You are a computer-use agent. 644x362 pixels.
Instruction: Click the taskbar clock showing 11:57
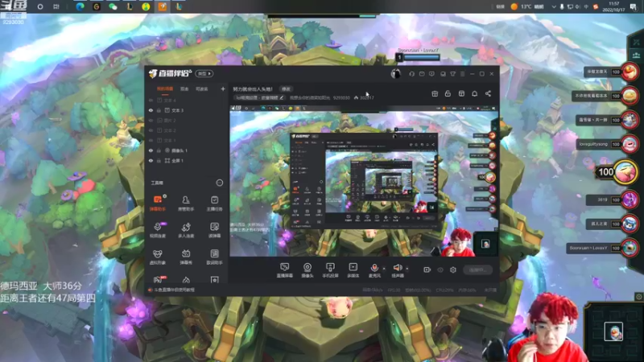click(613, 6)
